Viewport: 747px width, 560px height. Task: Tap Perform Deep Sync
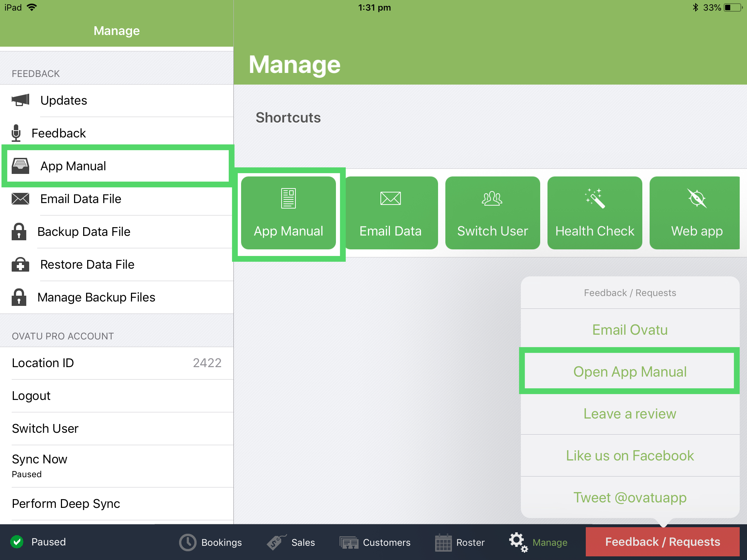click(x=117, y=503)
